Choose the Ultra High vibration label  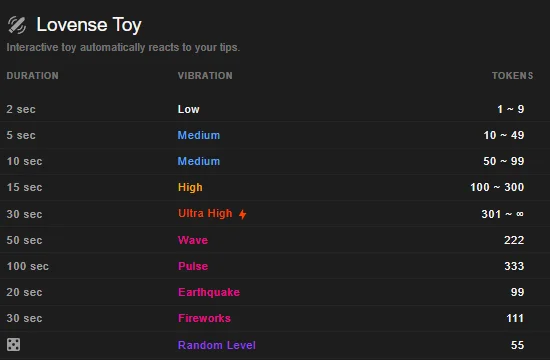[205, 213]
